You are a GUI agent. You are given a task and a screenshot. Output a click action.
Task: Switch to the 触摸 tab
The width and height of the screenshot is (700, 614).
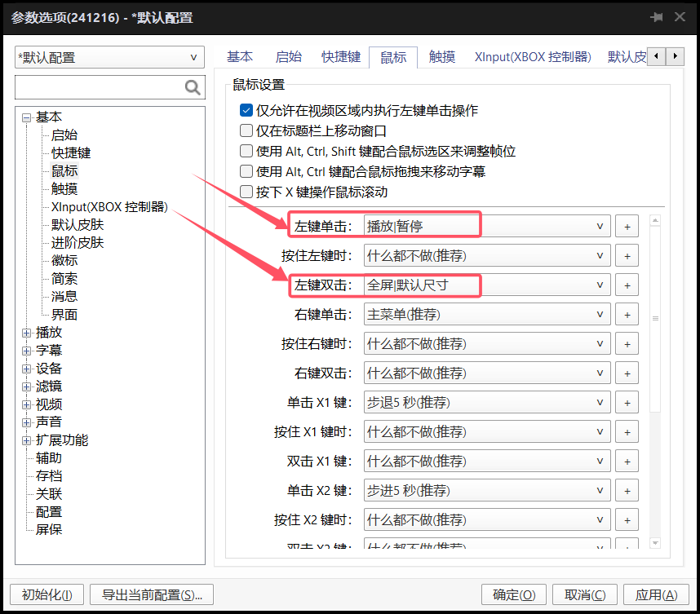pyautogui.click(x=441, y=57)
